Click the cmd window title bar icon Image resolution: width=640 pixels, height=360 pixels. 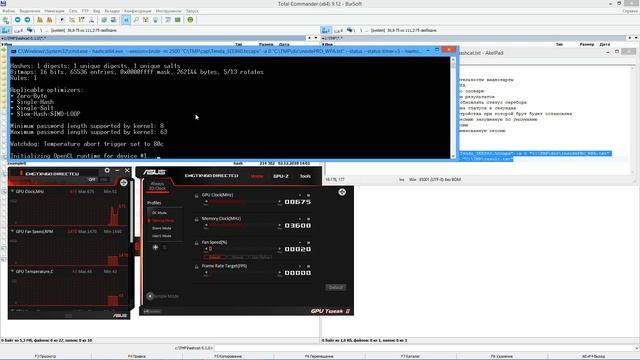(x=14, y=51)
